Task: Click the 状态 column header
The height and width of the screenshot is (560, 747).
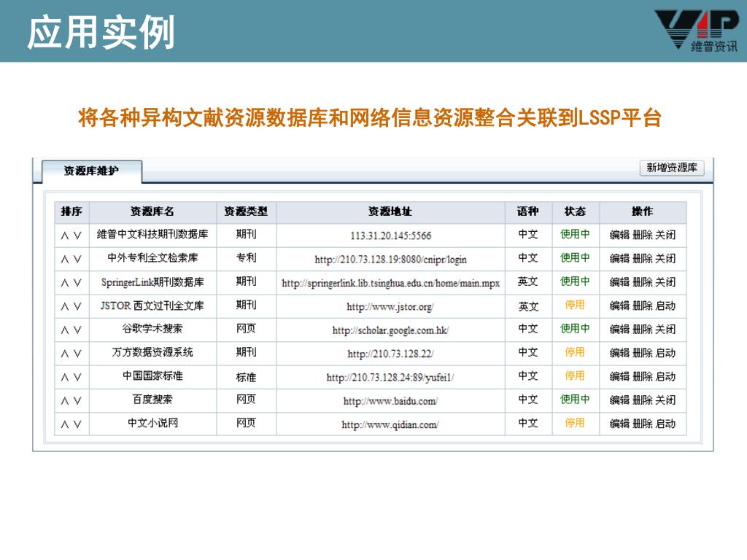Action: [575, 211]
